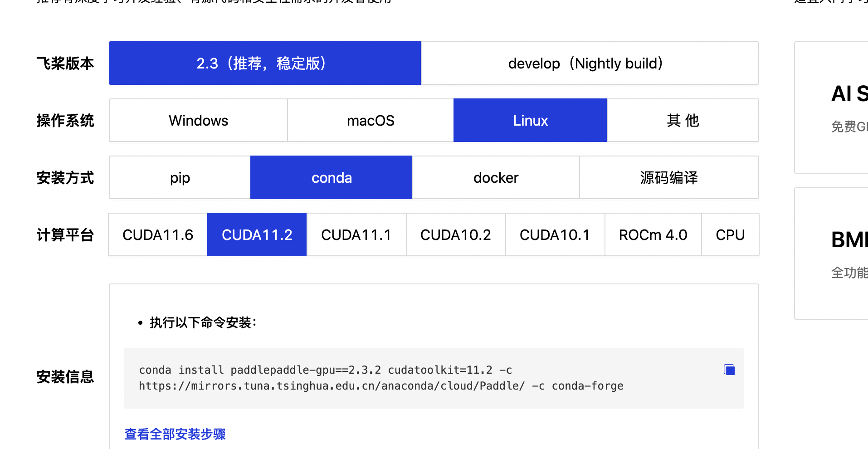The image size is (868, 449).
Task: Switch operating system to Windows
Action: click(x=198, y=120)
